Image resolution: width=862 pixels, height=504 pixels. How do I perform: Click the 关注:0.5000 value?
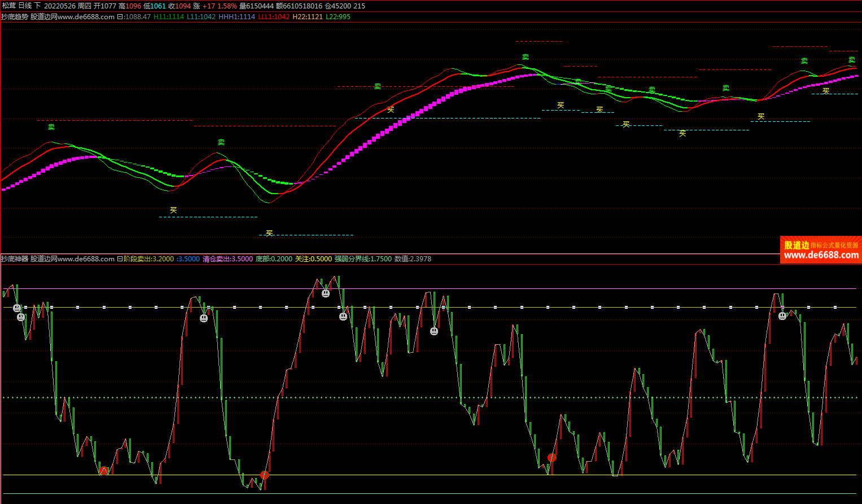[x=313, y=259]
